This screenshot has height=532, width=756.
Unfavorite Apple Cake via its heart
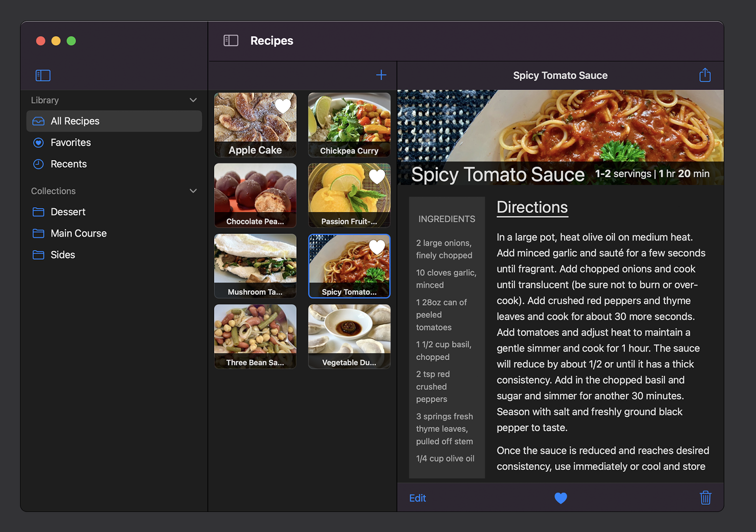click(283, 106)
